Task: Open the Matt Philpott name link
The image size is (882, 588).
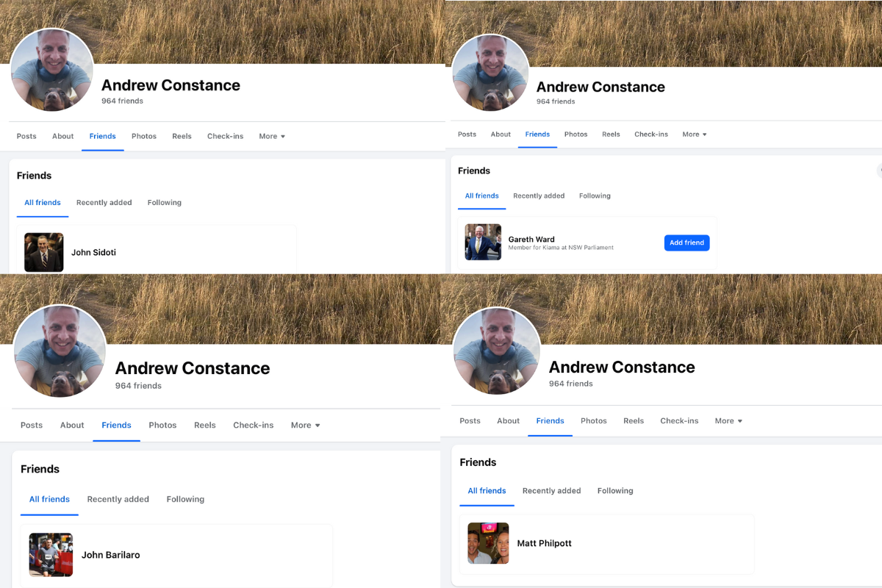Action: [544, 543]
